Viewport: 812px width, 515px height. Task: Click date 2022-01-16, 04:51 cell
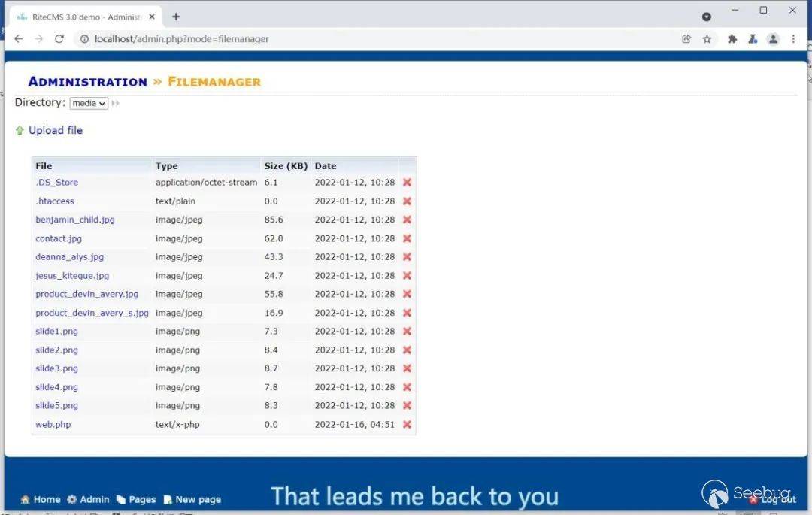pyautogui.click(x=355, y=425)
